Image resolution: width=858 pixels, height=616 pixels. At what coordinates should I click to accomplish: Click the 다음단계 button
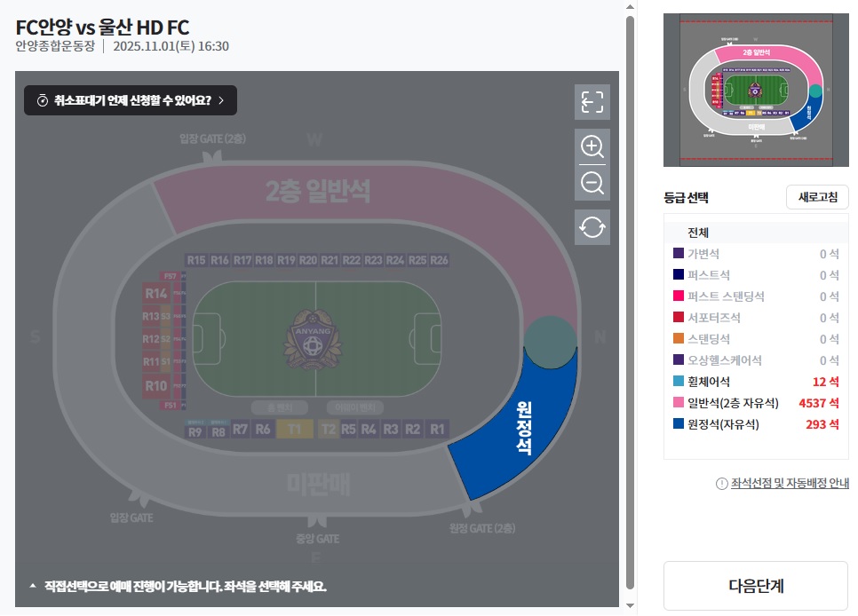(756, 585)
